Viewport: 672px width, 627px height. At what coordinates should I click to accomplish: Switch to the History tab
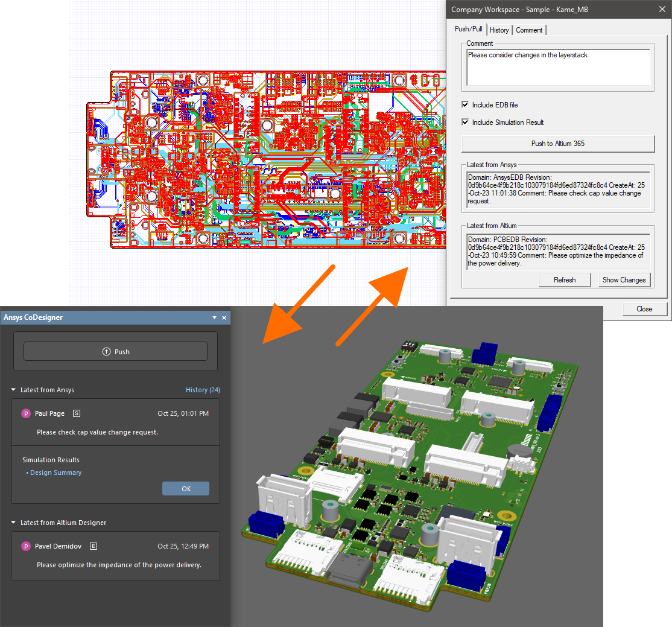[499, 30]
